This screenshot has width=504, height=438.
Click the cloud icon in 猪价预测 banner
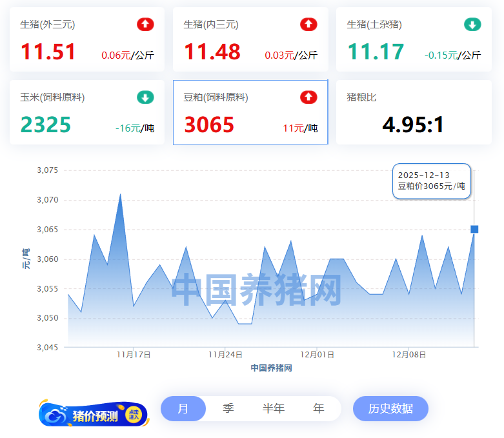point(57,415)
